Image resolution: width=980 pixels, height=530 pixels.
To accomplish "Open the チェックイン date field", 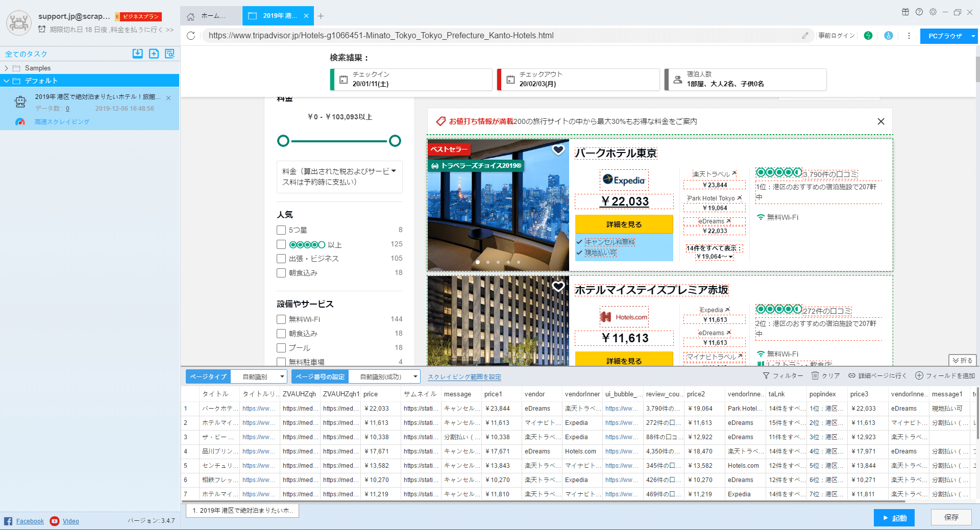I will (411, 80).
